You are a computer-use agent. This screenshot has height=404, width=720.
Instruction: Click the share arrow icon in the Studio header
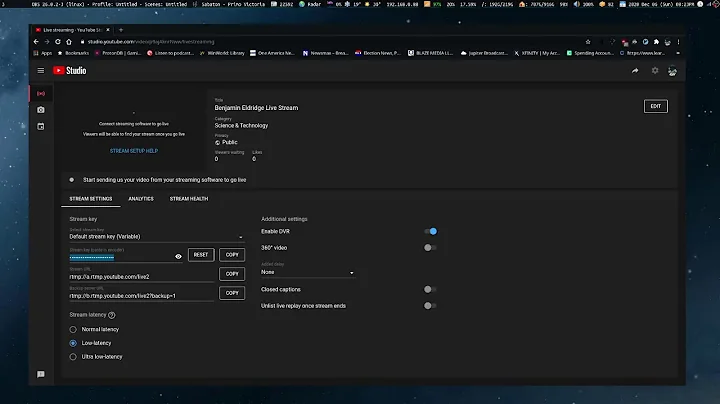click(x=635, y=71)
